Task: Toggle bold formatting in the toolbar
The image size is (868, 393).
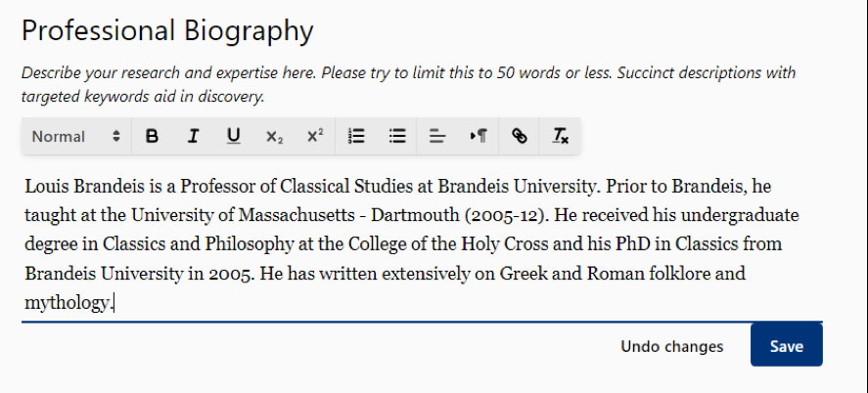Action: click(x=152, y=136)
